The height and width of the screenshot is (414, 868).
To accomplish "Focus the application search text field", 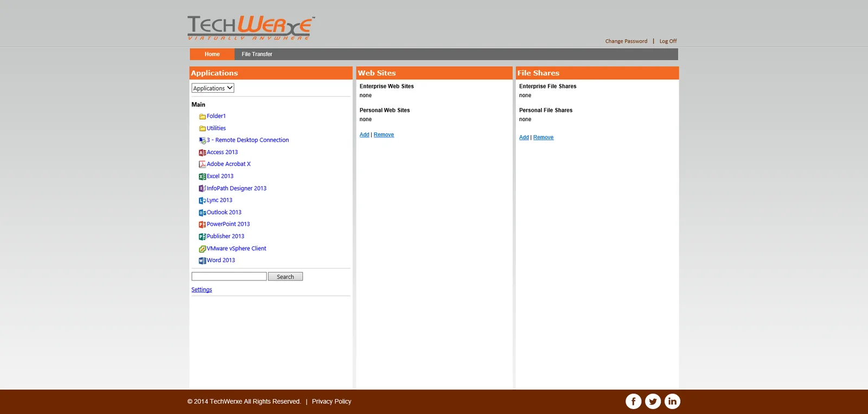I will click(229, 277).
